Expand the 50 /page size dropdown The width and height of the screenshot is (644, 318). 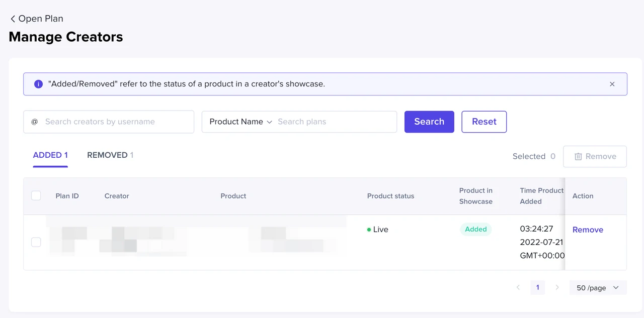coord(598,288)
